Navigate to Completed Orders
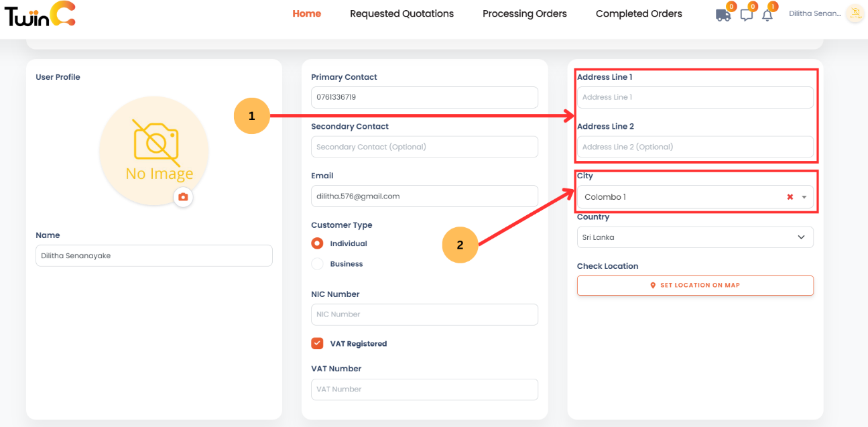Image resolution: width=868 pixels, height=427 pixels. [x=638, y=13]
